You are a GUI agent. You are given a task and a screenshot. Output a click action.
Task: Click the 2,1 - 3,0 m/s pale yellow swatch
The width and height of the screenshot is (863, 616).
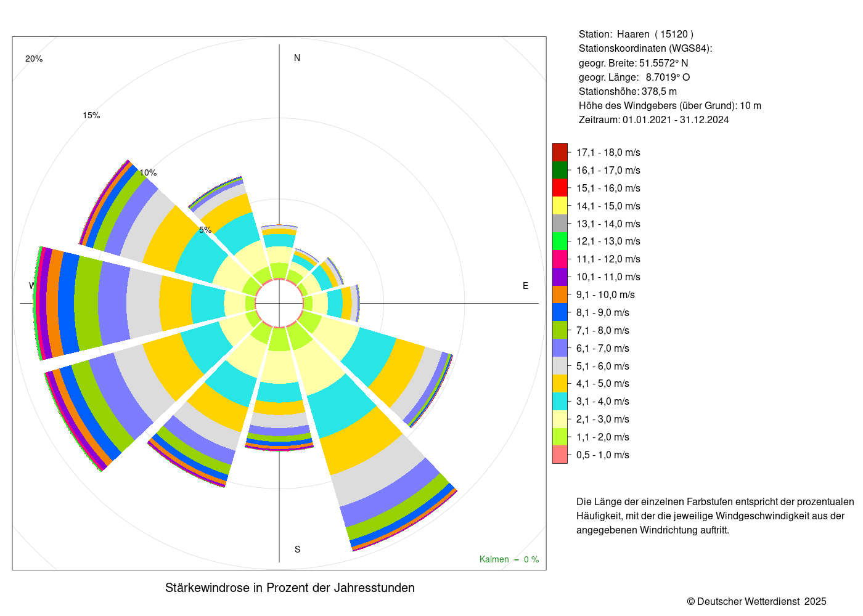coord(560,419)
